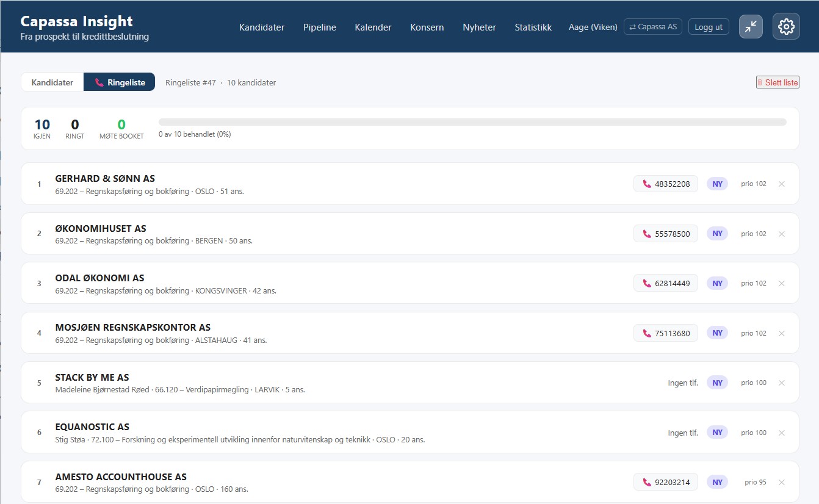Remove EQUANOSTIC AS using the X icon
Screen dimensions: 819x504
[x=782, y=433]
